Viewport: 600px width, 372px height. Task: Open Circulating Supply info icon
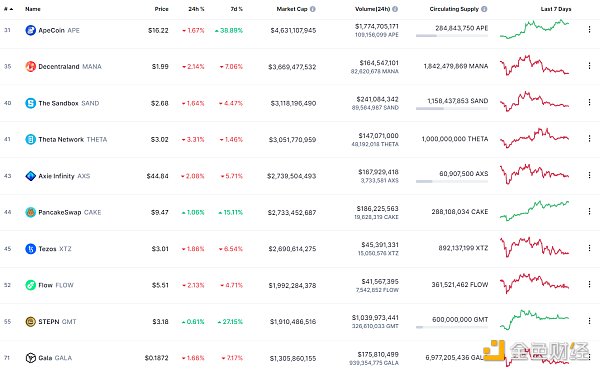point(484,9)
